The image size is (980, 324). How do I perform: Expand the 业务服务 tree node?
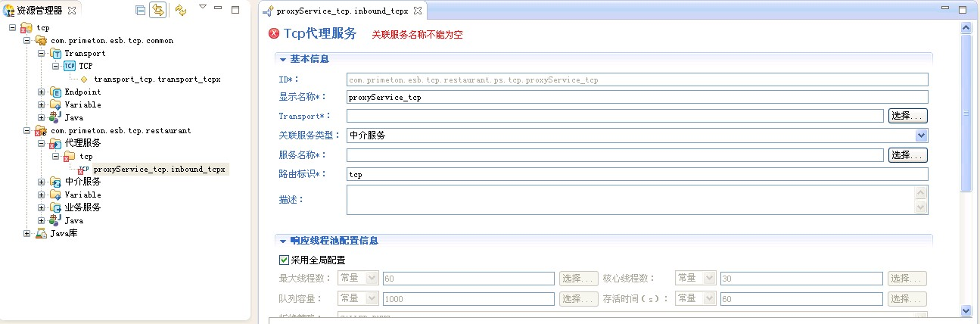coord(42,207)
